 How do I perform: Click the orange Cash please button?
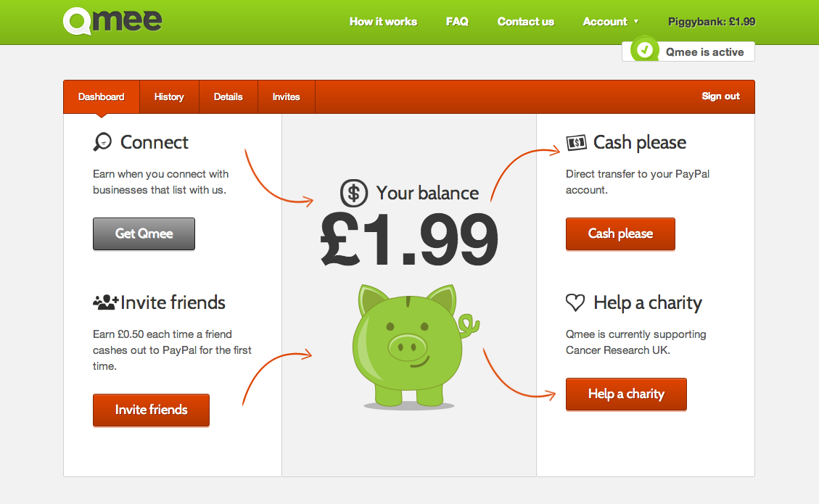pos(620,234)
